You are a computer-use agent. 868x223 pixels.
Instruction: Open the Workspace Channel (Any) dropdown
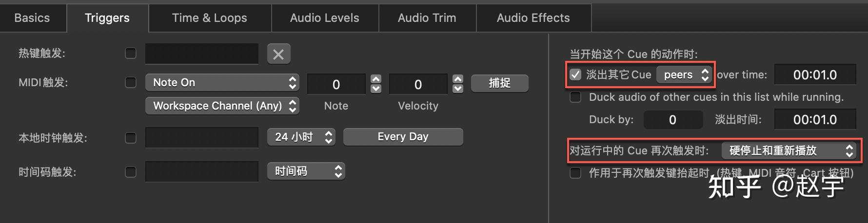click(222, 106)
